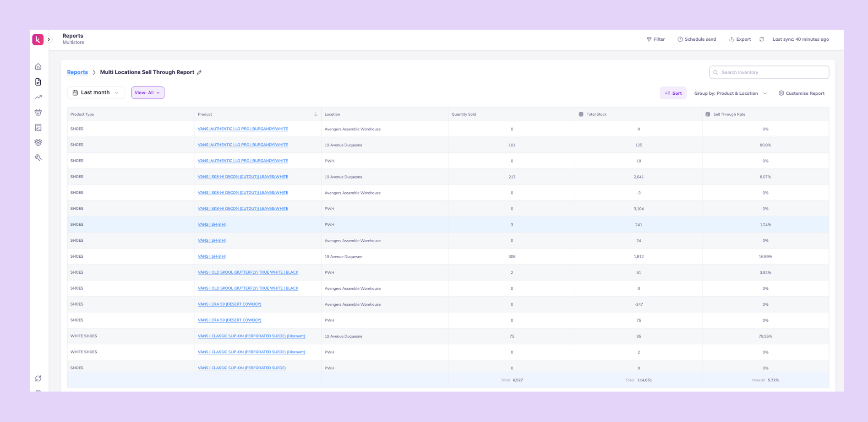868x422 pixels.
Task: Click the sync icon at sidebar bottom
Action: (x=38, y=379)
